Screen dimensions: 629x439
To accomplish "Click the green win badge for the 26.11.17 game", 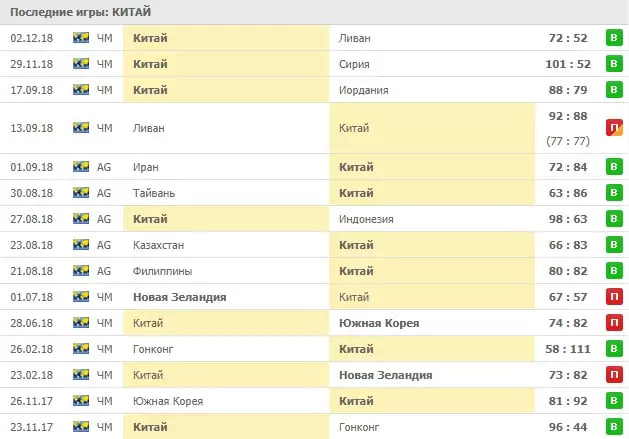I will 614,401.
